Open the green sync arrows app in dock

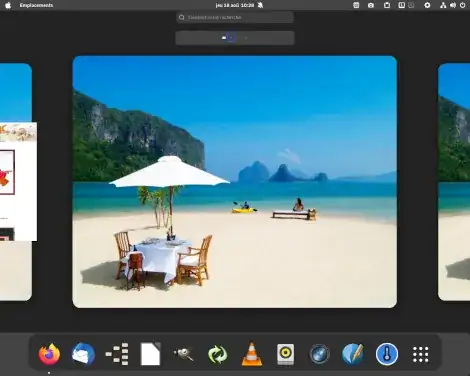coord(218,354)
